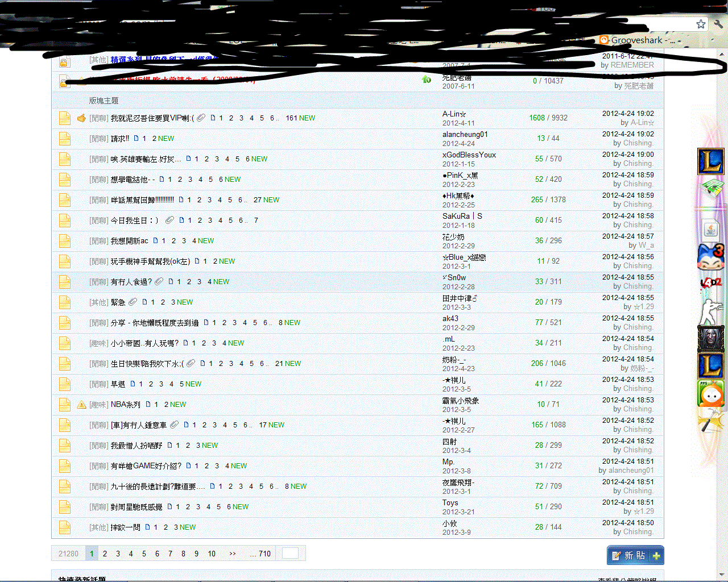Click the 新貼 new post button
The width and height of the screenshot is (728, 582).
(635, 555)
